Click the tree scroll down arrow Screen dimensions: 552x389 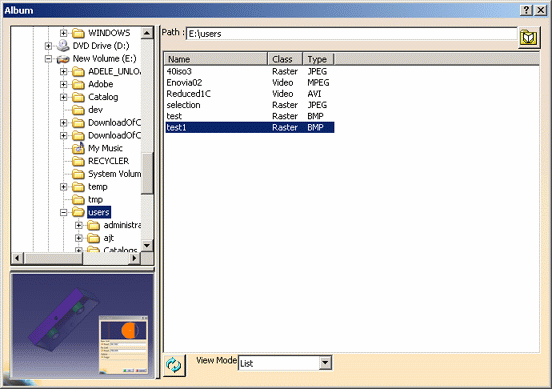(147, 245)
